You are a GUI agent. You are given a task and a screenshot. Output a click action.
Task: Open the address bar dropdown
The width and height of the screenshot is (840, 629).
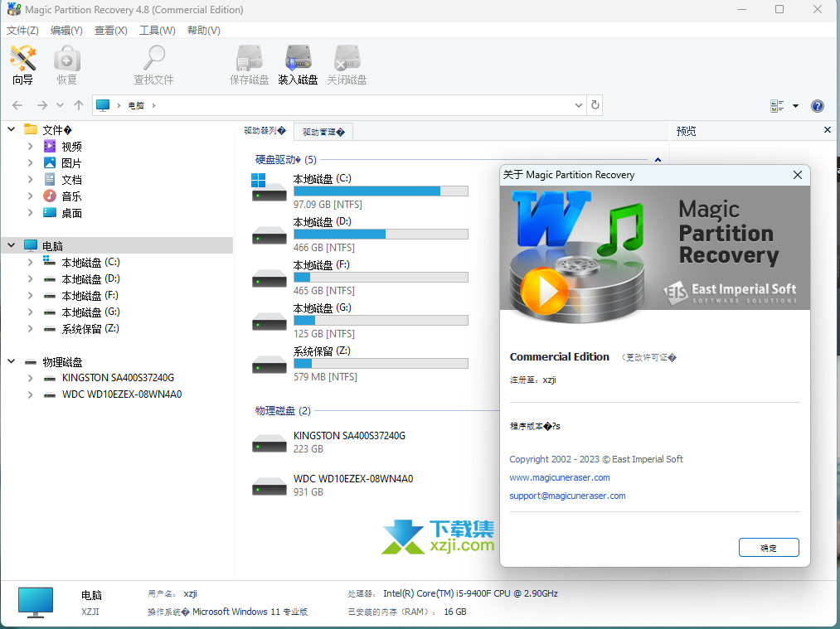click(579, 105)
